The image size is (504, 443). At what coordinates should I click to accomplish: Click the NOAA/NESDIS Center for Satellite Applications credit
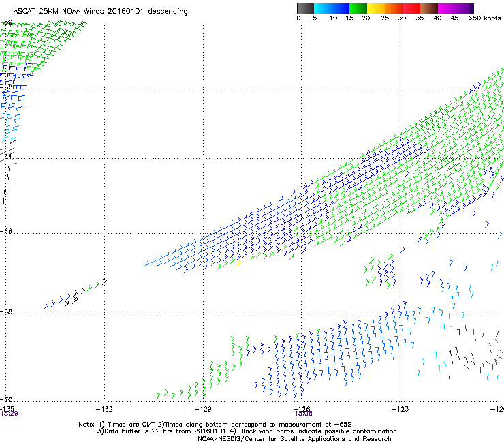coord(294,439)
